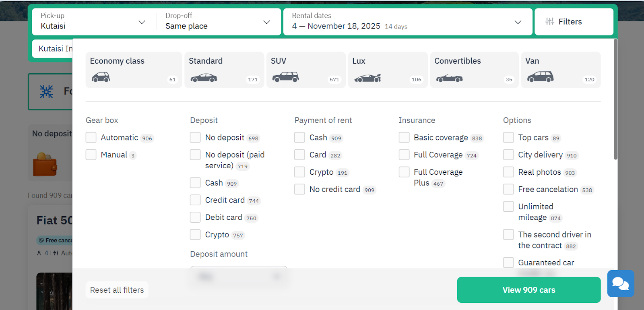This screenshot has height=310, width=644.
Task: Select the Van vehicle icon
Action: click(x=540, y=76)
